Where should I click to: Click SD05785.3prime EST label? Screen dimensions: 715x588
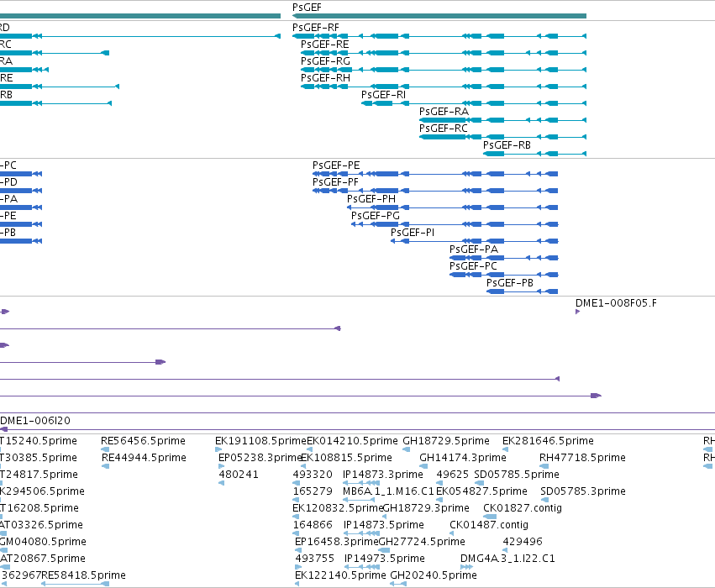pyautogui.click(x=583, y=491)
